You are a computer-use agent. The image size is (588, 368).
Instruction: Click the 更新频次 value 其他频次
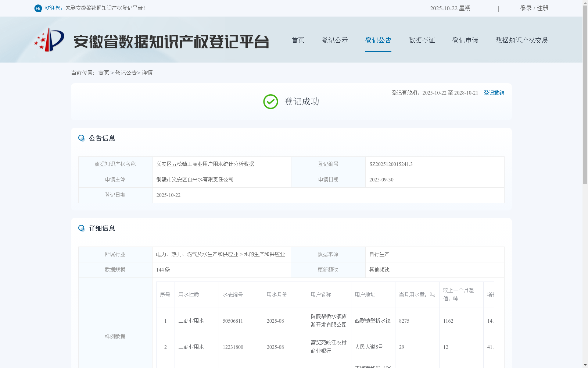[380, 270]
